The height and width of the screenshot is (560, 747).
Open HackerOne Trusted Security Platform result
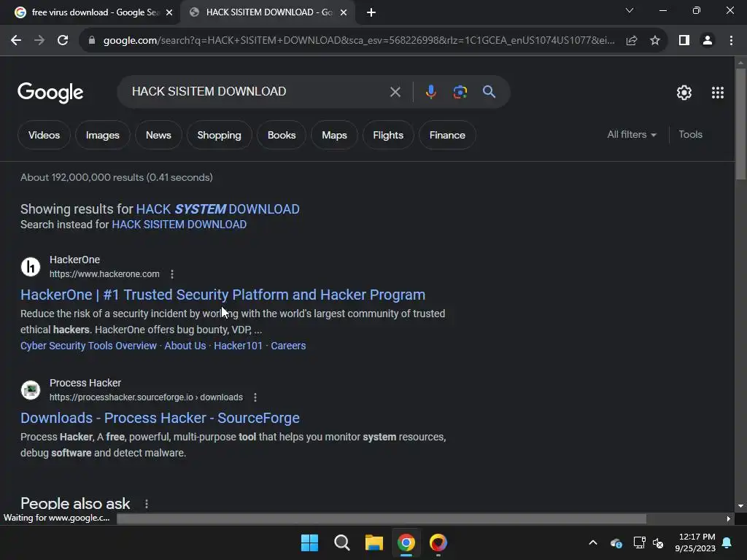(x=222, y=295)
